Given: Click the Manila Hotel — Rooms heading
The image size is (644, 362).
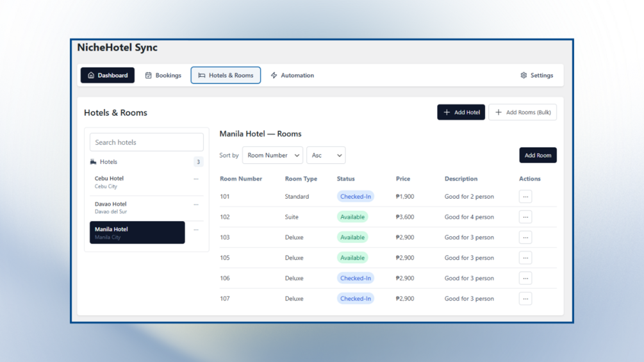Looking at the screenshot, I should coord(260,134).
